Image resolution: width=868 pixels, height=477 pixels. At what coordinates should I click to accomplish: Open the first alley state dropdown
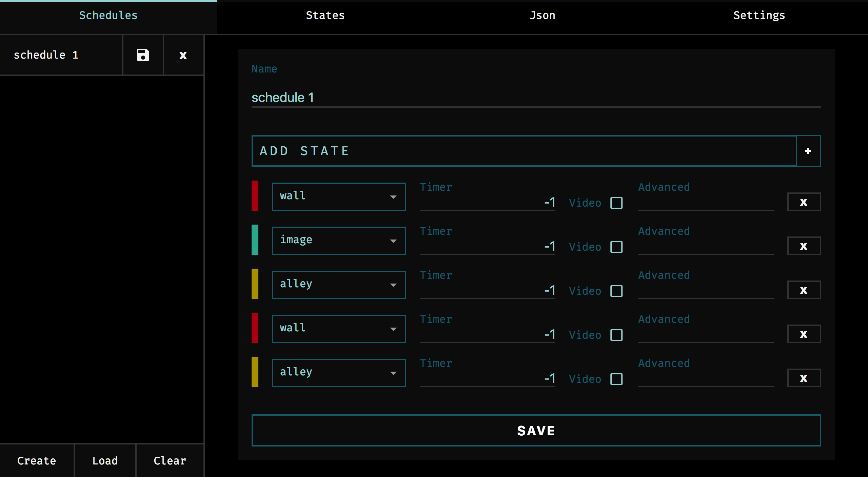339,285
